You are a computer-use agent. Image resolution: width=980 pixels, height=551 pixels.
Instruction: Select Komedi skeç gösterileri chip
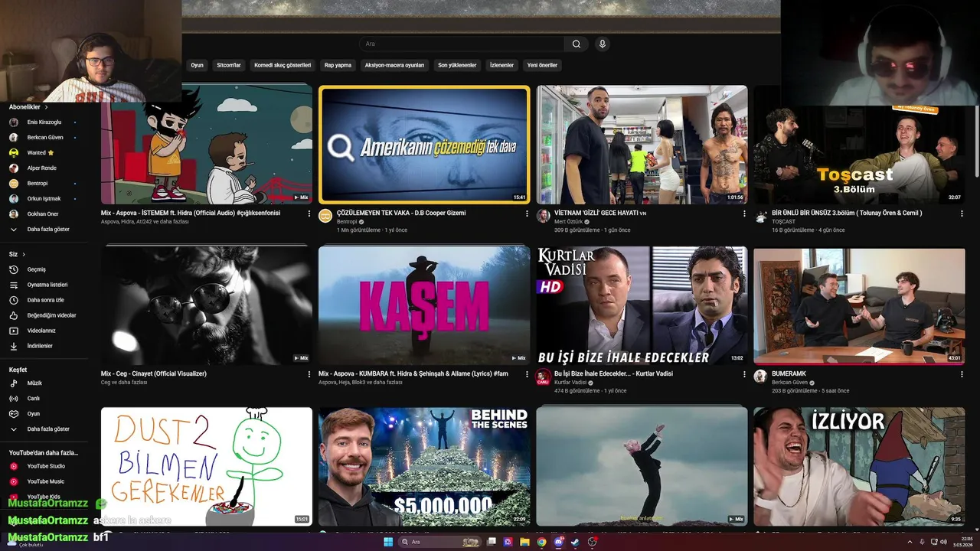click(x=283, y=65)
